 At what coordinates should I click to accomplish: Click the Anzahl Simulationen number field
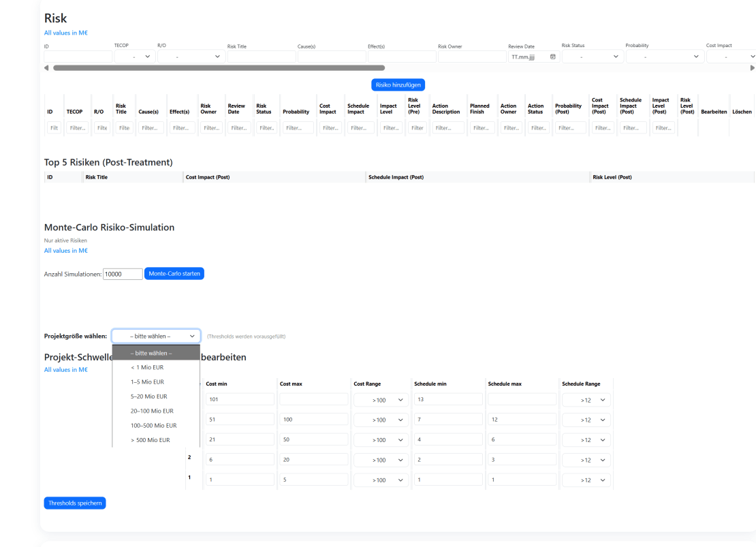point(123,274)
